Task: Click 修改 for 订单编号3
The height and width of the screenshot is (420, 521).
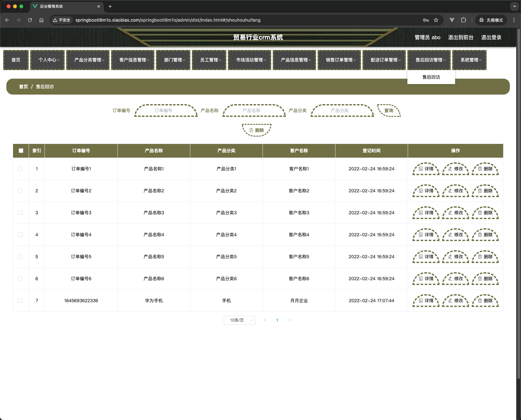Action: click(x=455, y=213)
